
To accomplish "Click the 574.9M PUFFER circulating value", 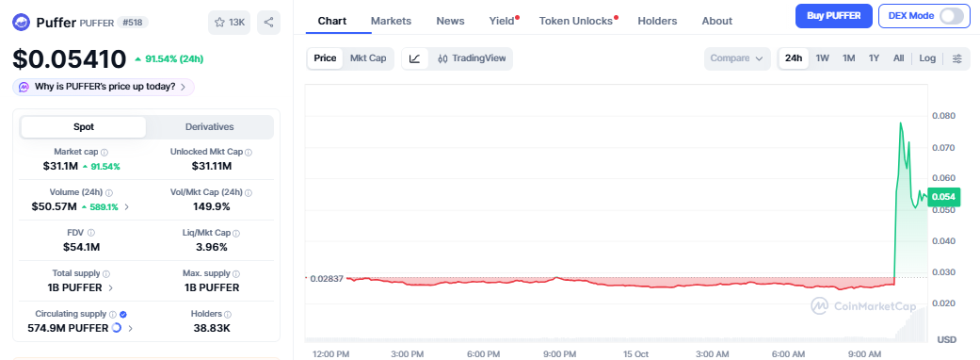I will point(68,328).
